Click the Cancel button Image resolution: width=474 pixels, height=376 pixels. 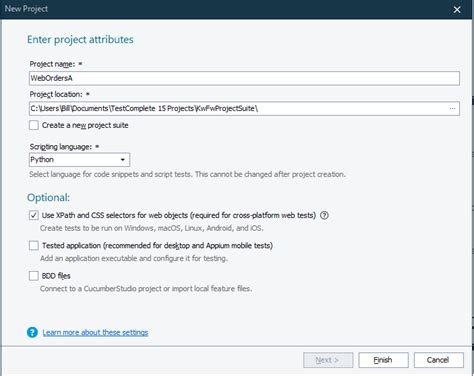(x=439, y=360)
